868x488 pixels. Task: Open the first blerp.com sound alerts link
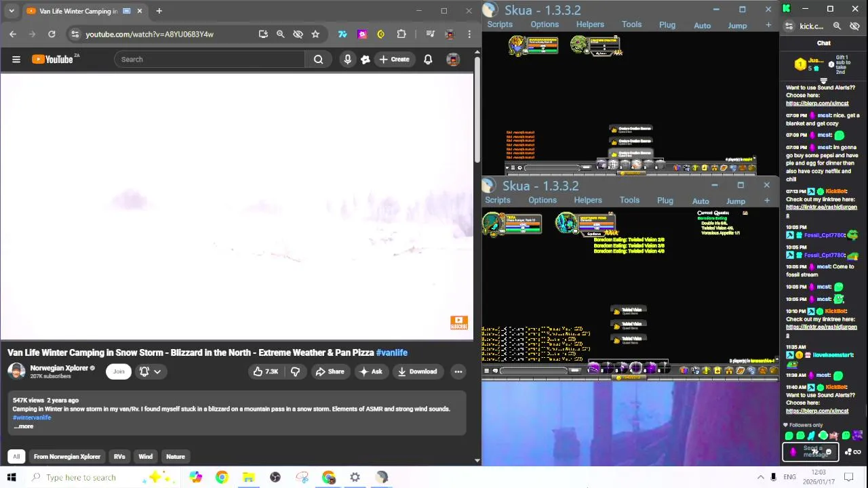point(817,104)
